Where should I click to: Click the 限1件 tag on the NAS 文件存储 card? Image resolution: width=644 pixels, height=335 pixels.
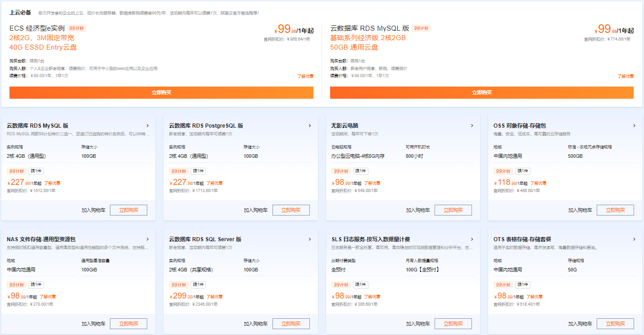point(36,285)
